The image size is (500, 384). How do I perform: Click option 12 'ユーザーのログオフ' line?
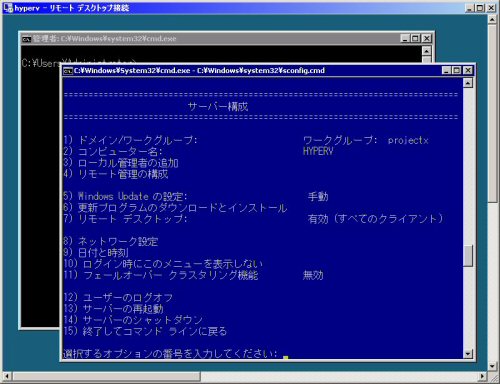pos(118,297)
